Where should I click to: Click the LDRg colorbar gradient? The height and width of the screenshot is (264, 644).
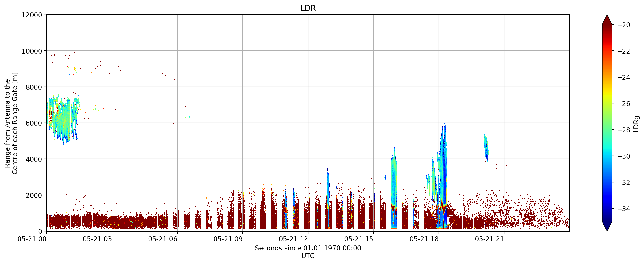(x=607, y=123)
